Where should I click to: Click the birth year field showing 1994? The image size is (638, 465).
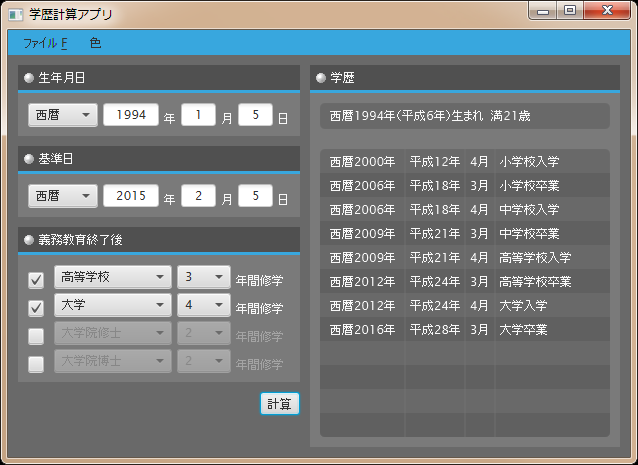click(131, 115)
